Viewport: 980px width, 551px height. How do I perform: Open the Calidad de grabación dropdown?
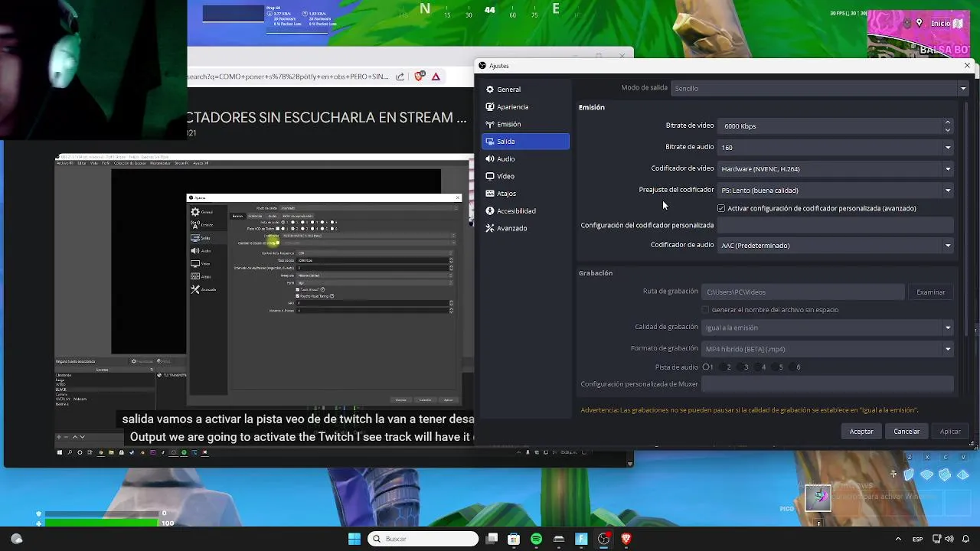point(828,328)
